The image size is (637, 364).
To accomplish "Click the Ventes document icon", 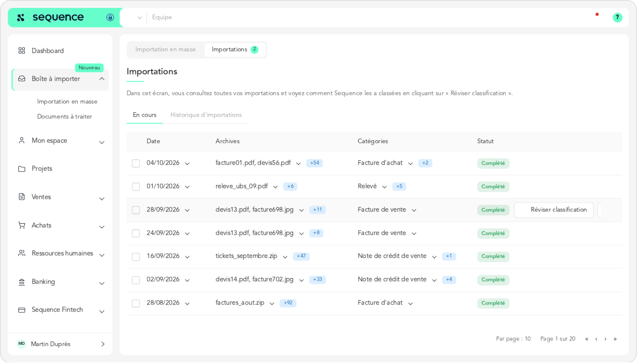I will coord(22,197).
